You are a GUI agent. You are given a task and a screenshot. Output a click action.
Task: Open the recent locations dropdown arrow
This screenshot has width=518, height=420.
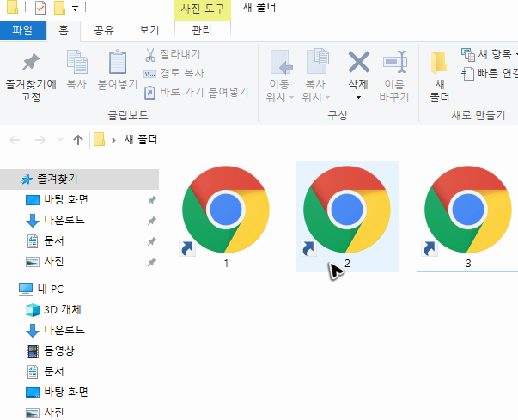pos(60,140)
